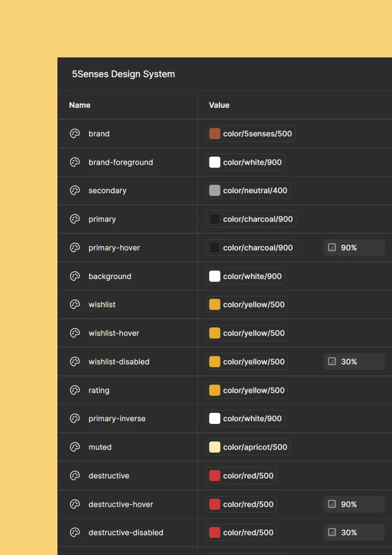This screenshot has width=392, height=555.
Task: Open the color/apricot/500 value chip
Action: [248, 447]
